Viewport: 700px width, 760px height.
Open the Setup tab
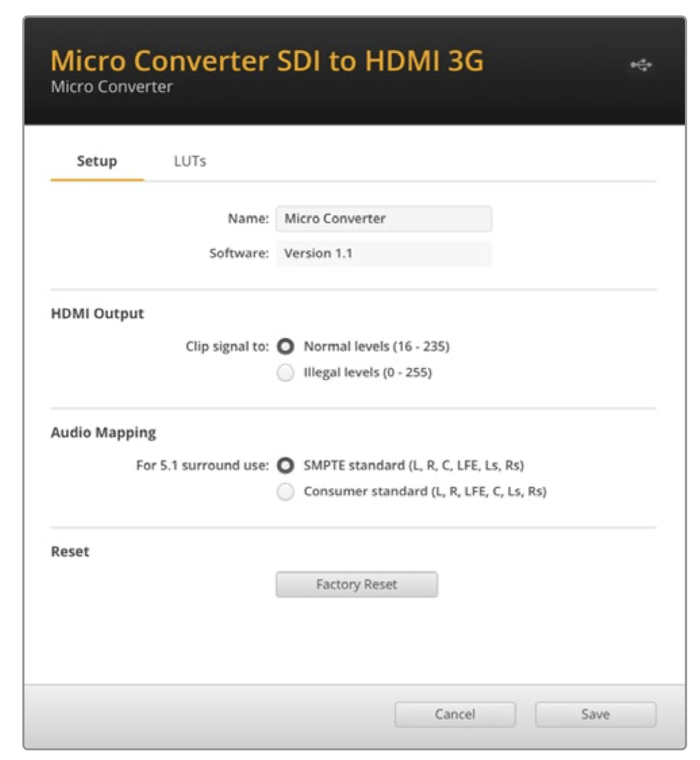(97, 161)
